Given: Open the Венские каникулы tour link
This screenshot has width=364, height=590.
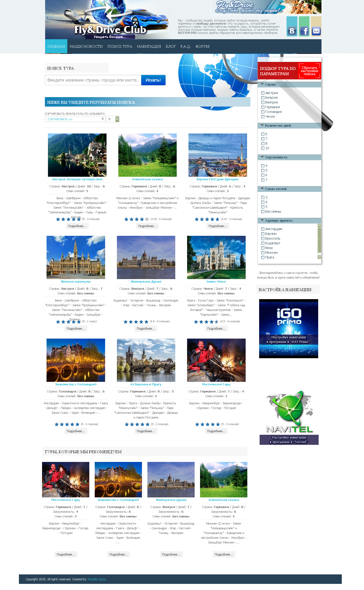Looking at the screenshot, I should coord(76,282).
